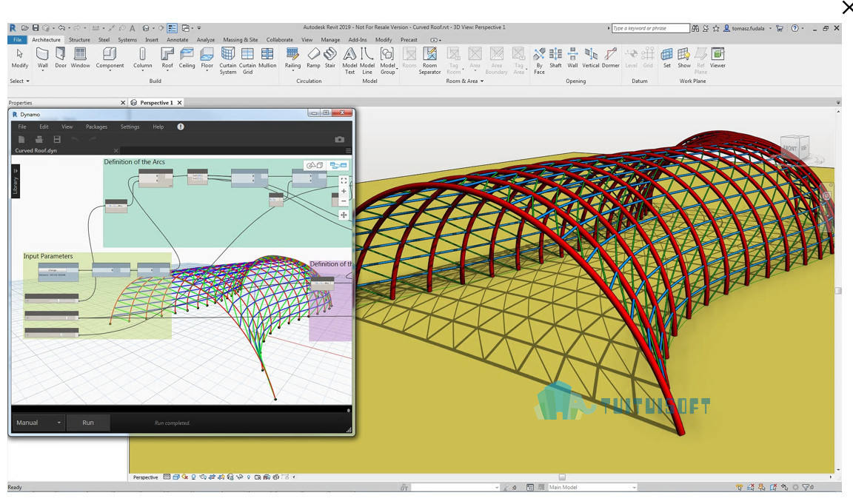Click the Dynamo Run button

coord(88,423)
